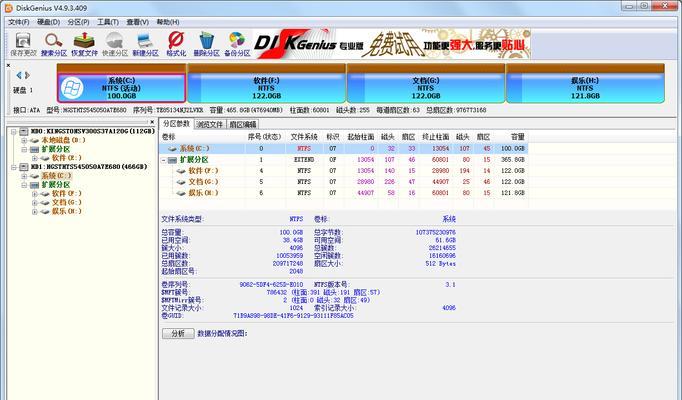Collapse the HD0 KINGSTON disk node
Screen dimensions: 682x400
click(14, 131)
